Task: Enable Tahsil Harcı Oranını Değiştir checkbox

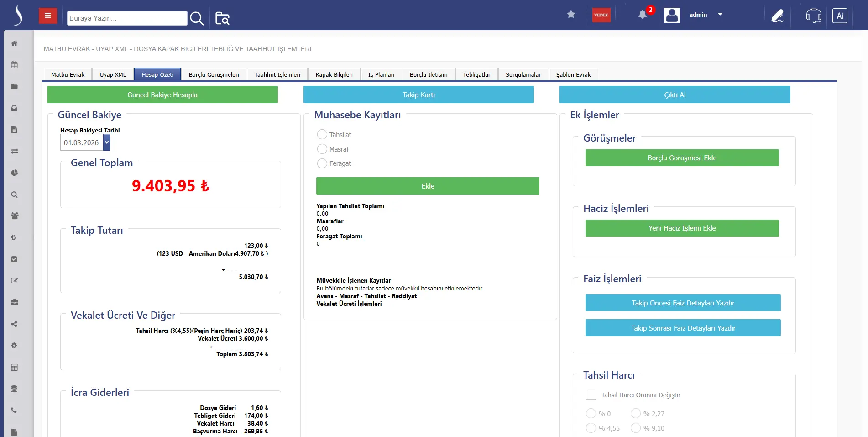Action: (591, 395)
